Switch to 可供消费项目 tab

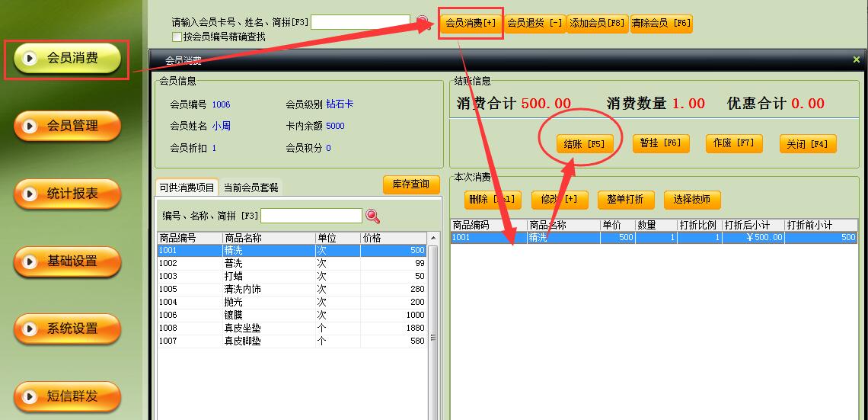pyautogui.click(x=187, y=188)
